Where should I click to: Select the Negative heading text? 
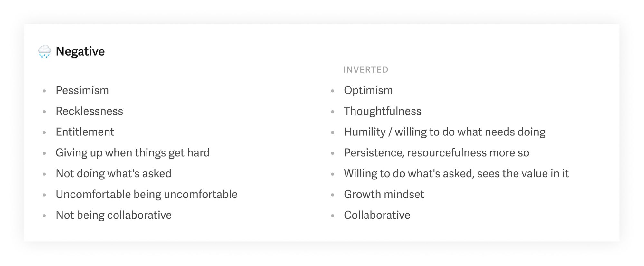(x=80, y=51)
